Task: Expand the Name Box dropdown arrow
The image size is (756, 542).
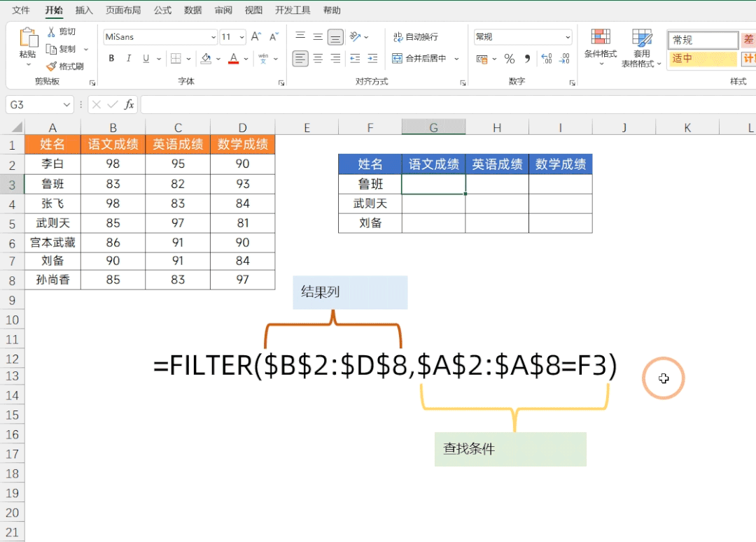Action: point(66,104)
